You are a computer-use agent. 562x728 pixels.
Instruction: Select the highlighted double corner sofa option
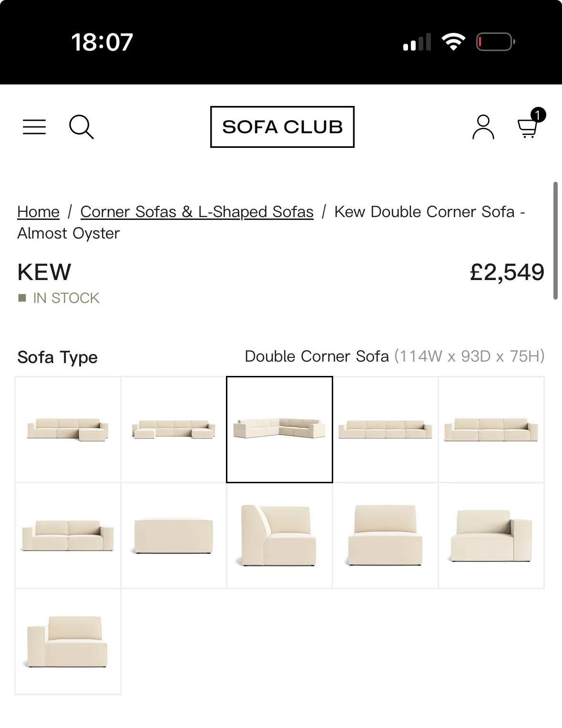point(279,429)
